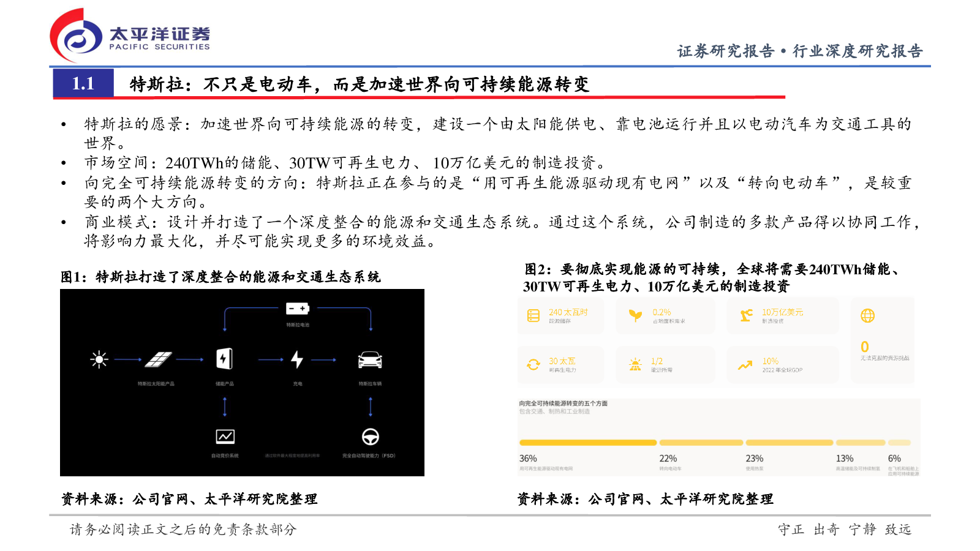
Task: Click the bullet starting 市场空间
Action: point(345,163)
